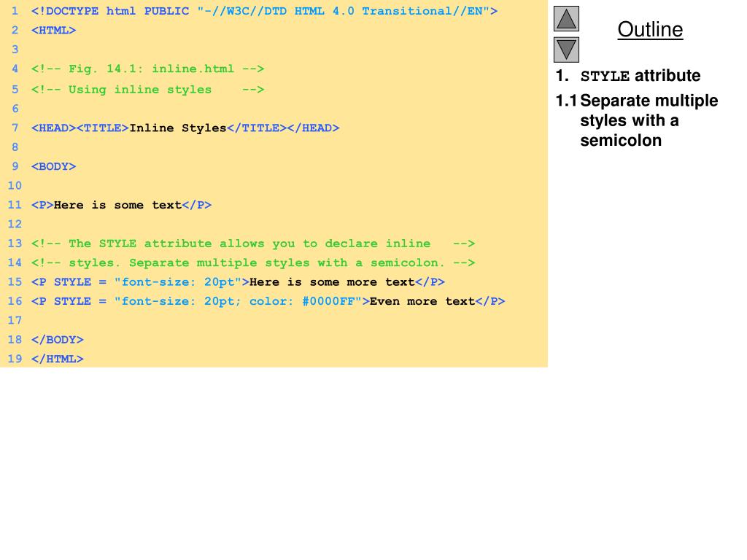
Task: Click 'Here is some text' paragraph line
Action: tap(121, 205)
